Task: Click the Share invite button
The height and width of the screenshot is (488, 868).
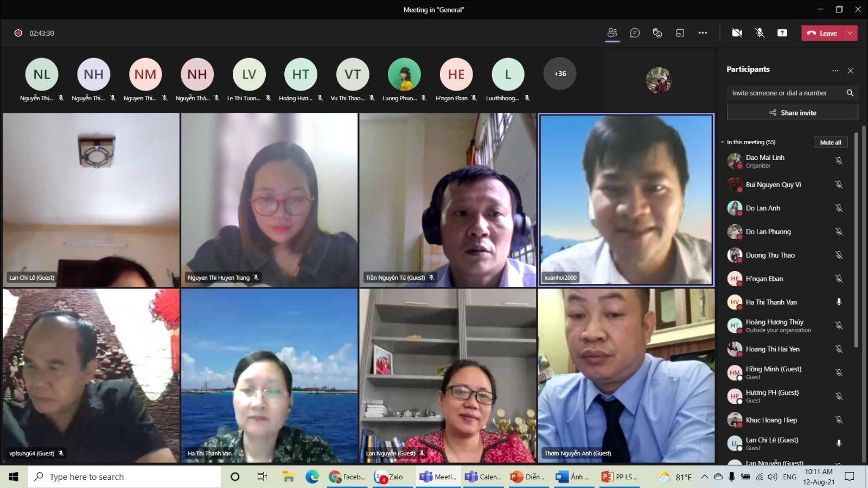Action: point(792,113)
